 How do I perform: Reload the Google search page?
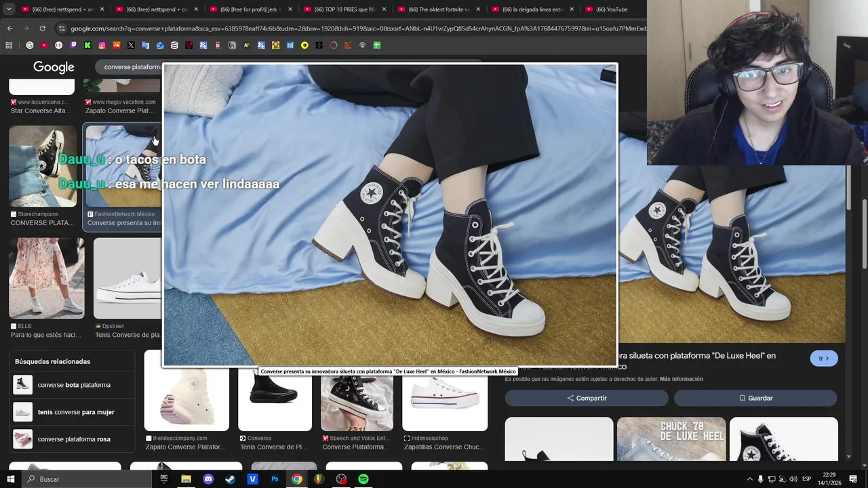pos(42,28)
